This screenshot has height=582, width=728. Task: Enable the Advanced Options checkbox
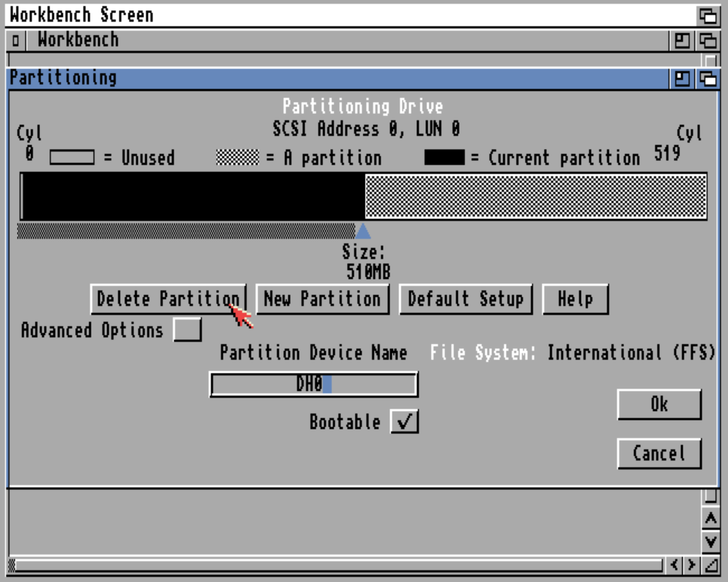(187, 329)
